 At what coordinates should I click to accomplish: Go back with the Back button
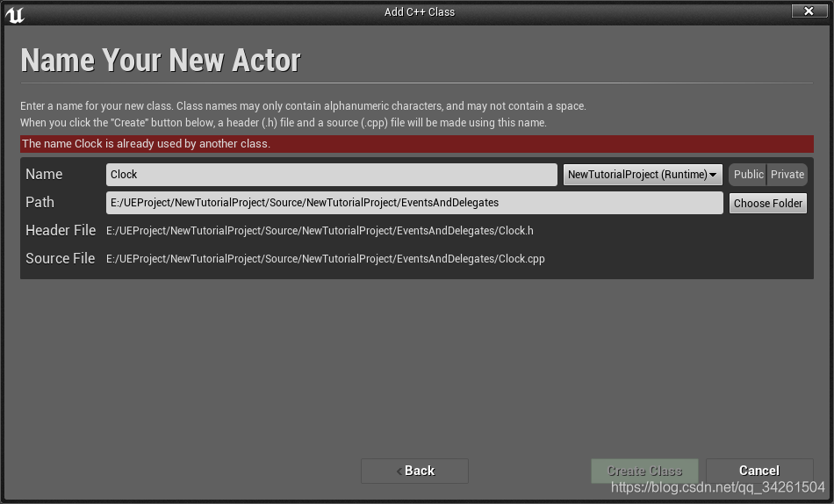coord(415,471)
